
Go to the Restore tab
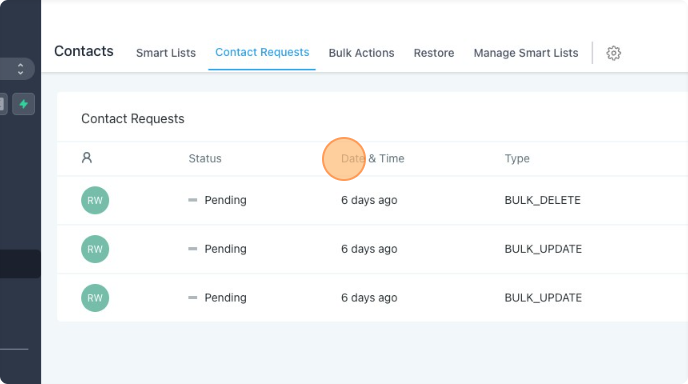coord(434,53)
